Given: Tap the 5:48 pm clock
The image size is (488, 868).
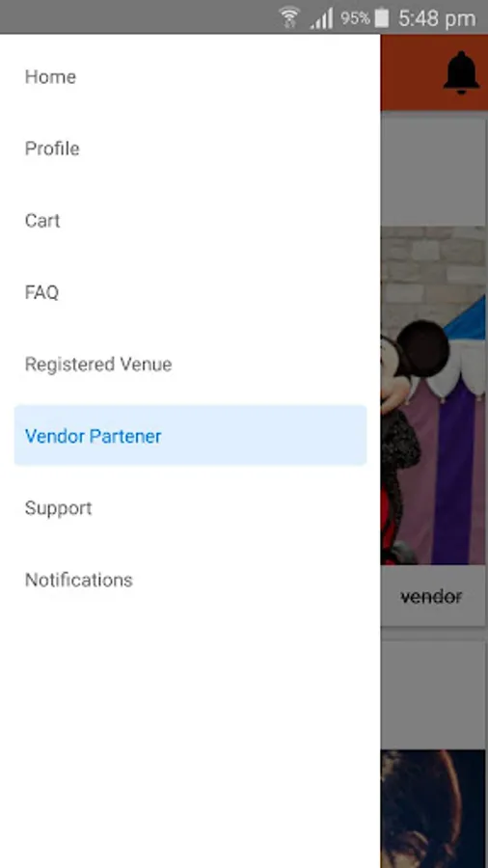Looking at the screenshot, I should 437,19.
